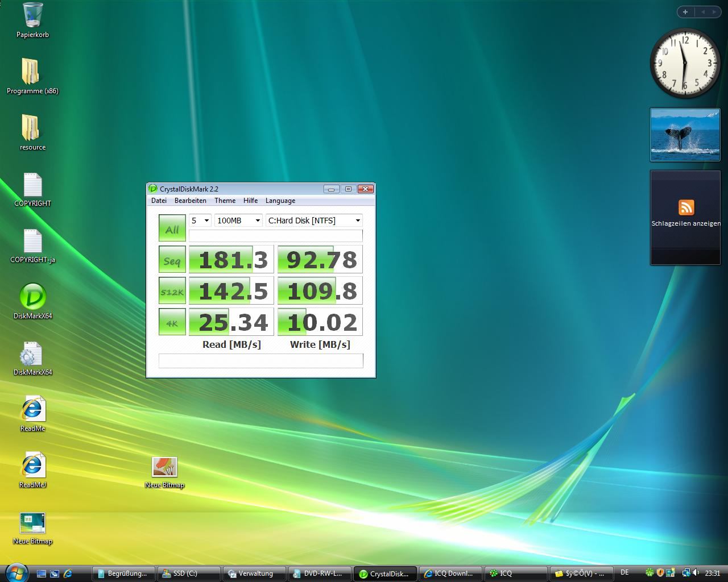
Task: Click the green ICQ flower tray icon
Action: point(650,573)
